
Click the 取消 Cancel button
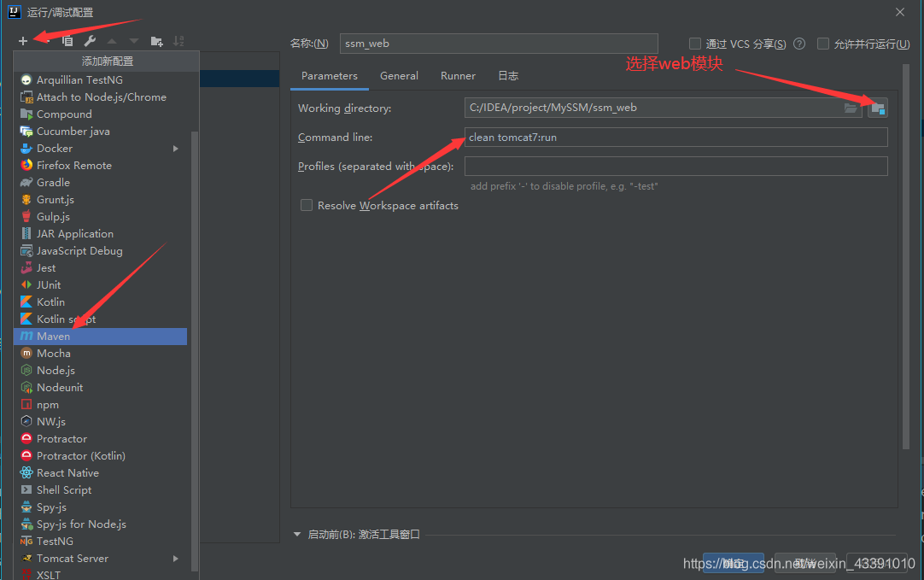[805, 563]
